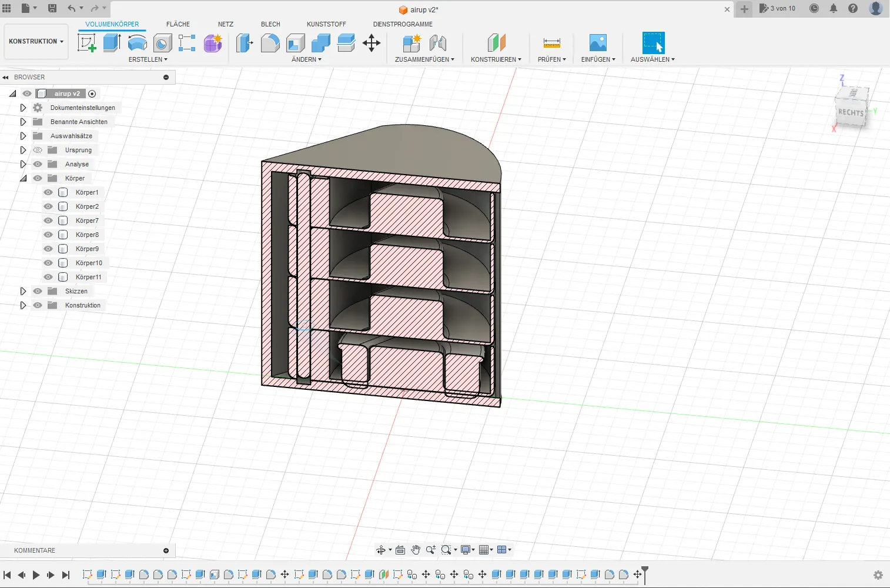
Task: Click the notifications bell icon
Action: click(x=833, y=8)
